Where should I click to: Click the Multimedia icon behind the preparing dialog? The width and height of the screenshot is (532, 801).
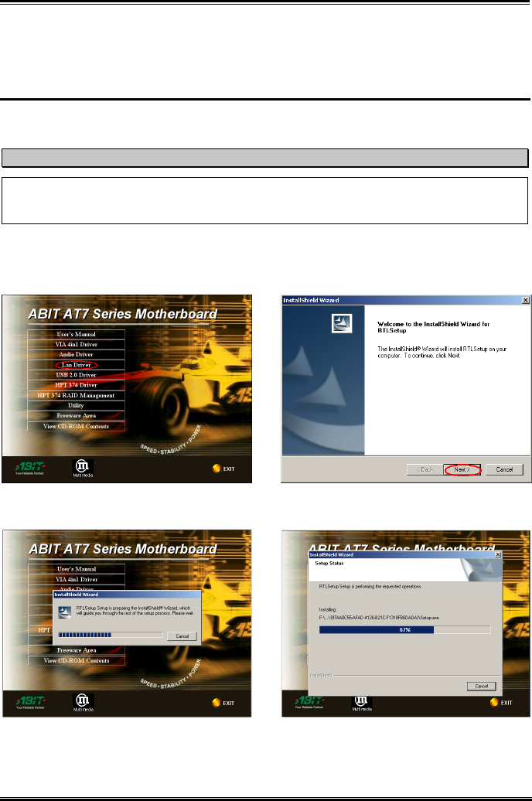[83, 702]
